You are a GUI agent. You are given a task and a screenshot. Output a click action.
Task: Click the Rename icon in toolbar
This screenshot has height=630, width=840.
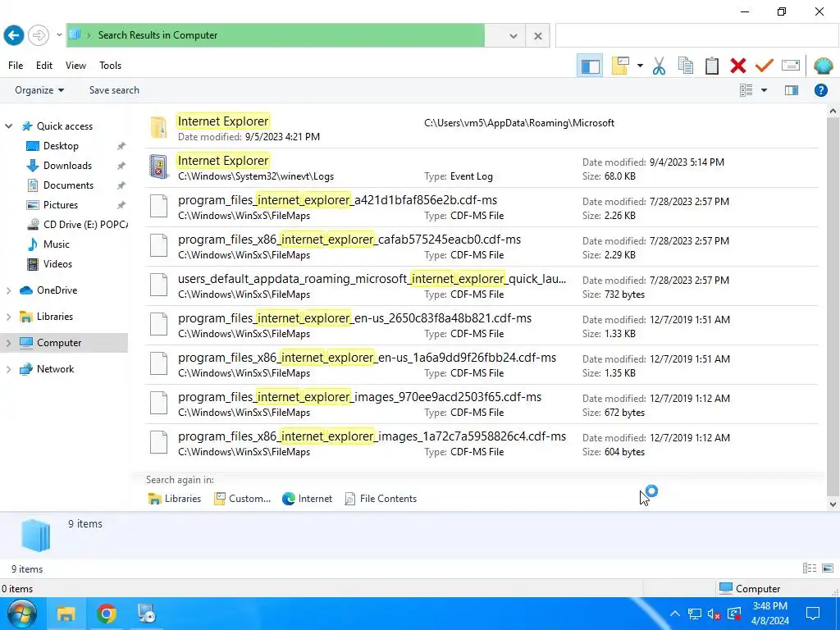click(x=791, y=66)
